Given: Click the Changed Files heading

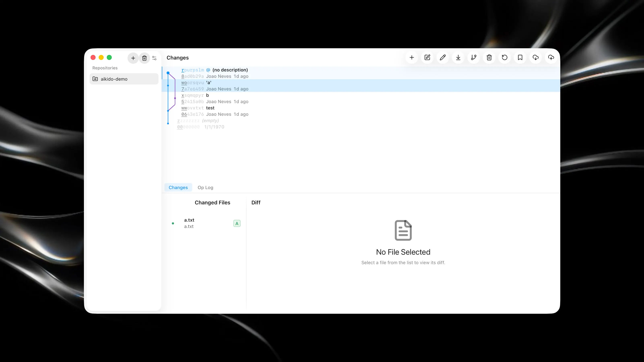Looking at the screenshot, I should pyautogui.click(x=212, y=203).
